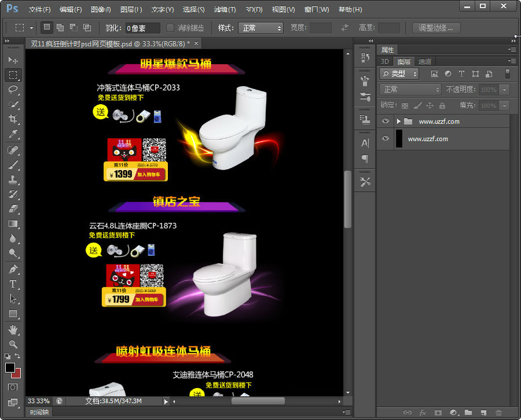Select the Lasso tool
Screen dimensions: 521x420
(13, 90)
